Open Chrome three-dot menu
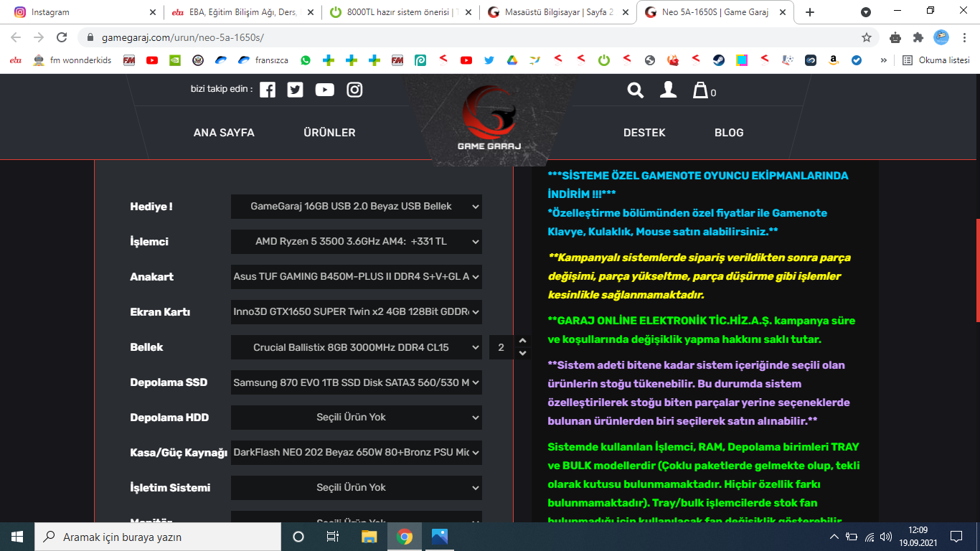This screenshot has height=551, width=980. click(x=963, y=37)
